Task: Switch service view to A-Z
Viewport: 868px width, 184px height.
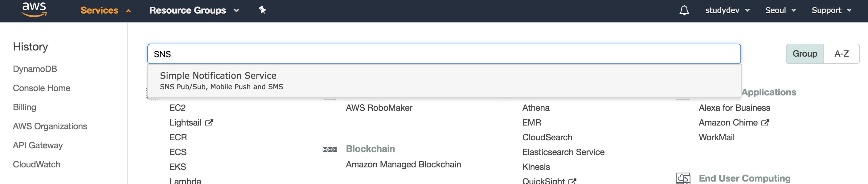Action: 841,54
